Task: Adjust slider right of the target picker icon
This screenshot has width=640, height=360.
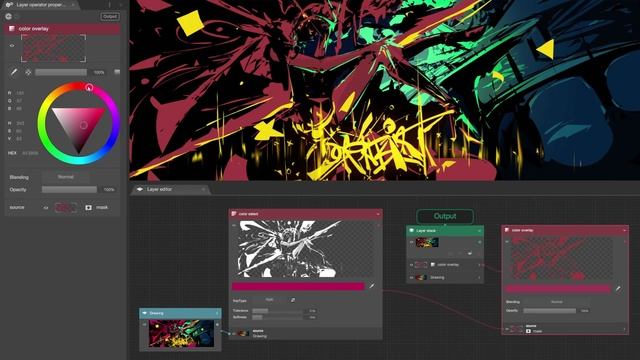Action: pyautogui.click(x=61, y=72)
